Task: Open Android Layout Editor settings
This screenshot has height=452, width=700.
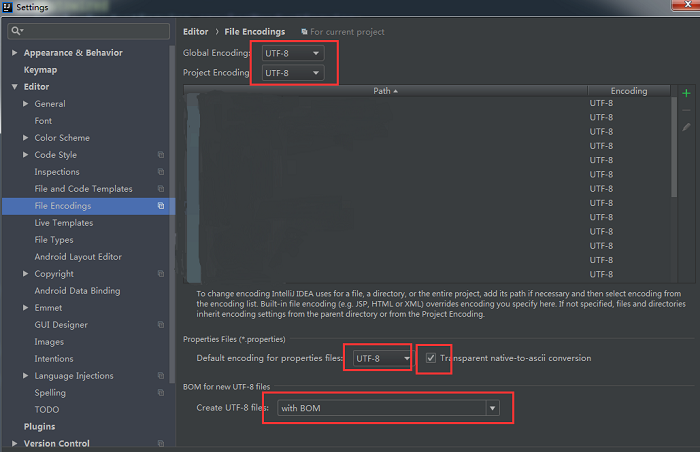Action: tap(78, 256)
